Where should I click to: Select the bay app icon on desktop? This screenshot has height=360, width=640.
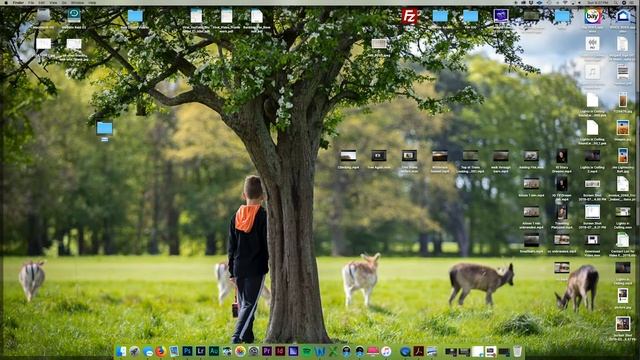click(x=593, y=16)
